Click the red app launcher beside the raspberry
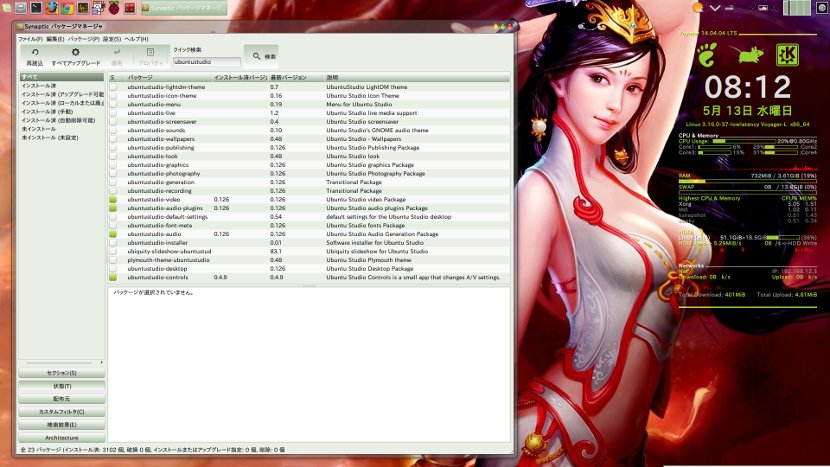This screenshot has height=467, width=830. pyautogui.click(x=130, y=7)
